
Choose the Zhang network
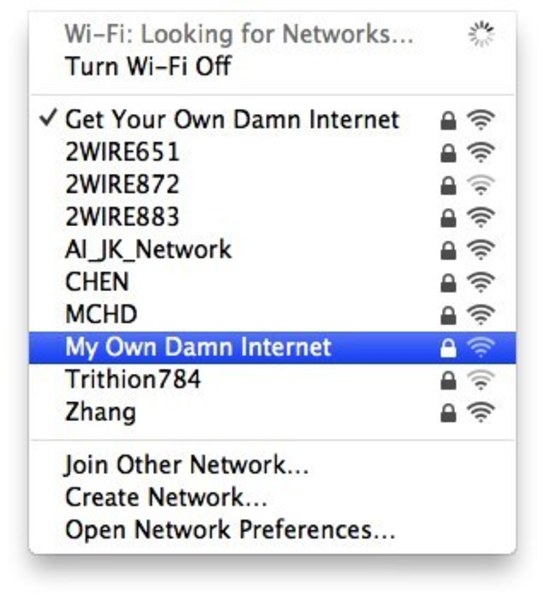point(272,412)
